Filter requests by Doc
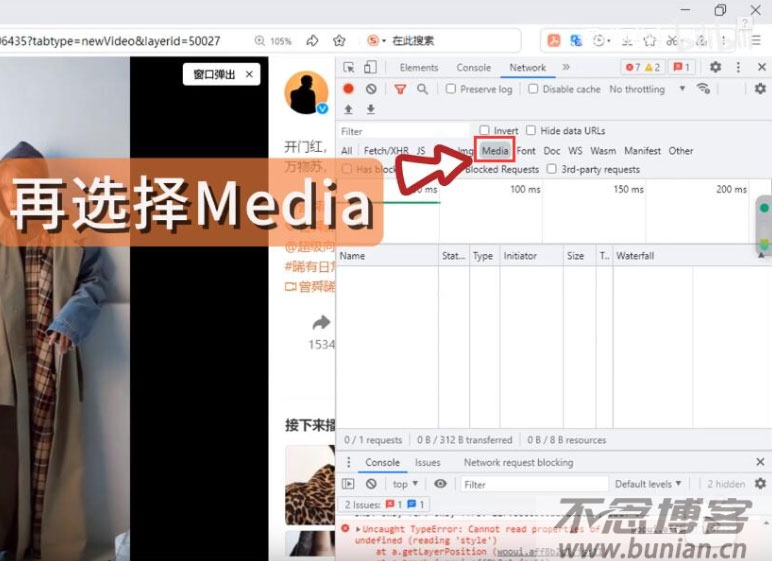This screenshot has height=561, width=772. pos(552,151)
